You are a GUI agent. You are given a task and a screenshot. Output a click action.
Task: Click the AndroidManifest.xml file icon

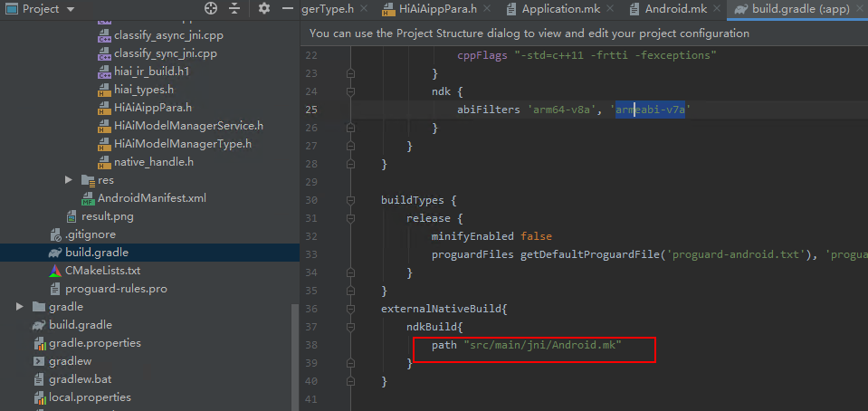pos(89,198)
